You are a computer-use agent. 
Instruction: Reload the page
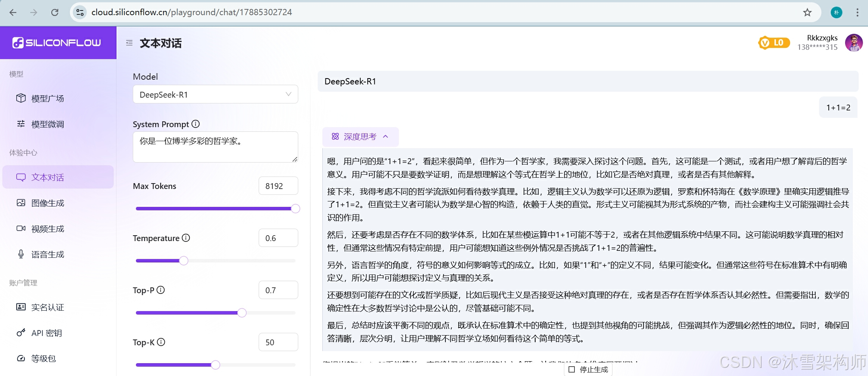coord(55,12)
